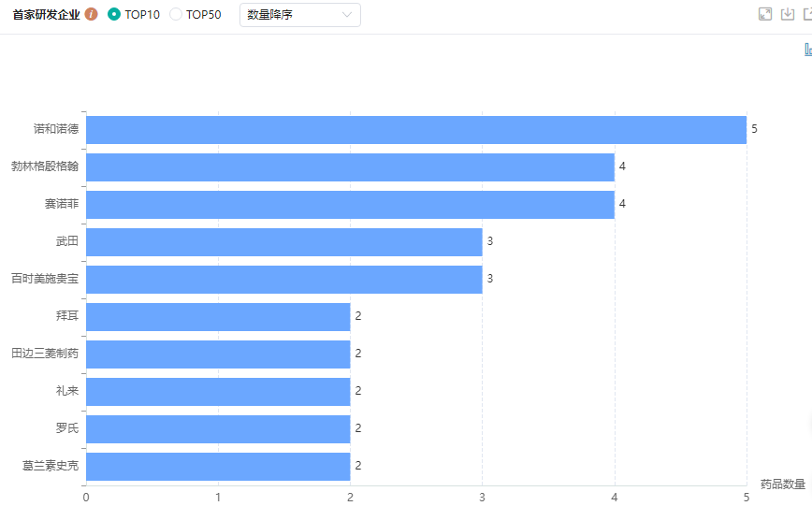The height and width of the screenshot is (506, 812).
Task: Click the 拜耳 bar
Action: tap(218, 316)
